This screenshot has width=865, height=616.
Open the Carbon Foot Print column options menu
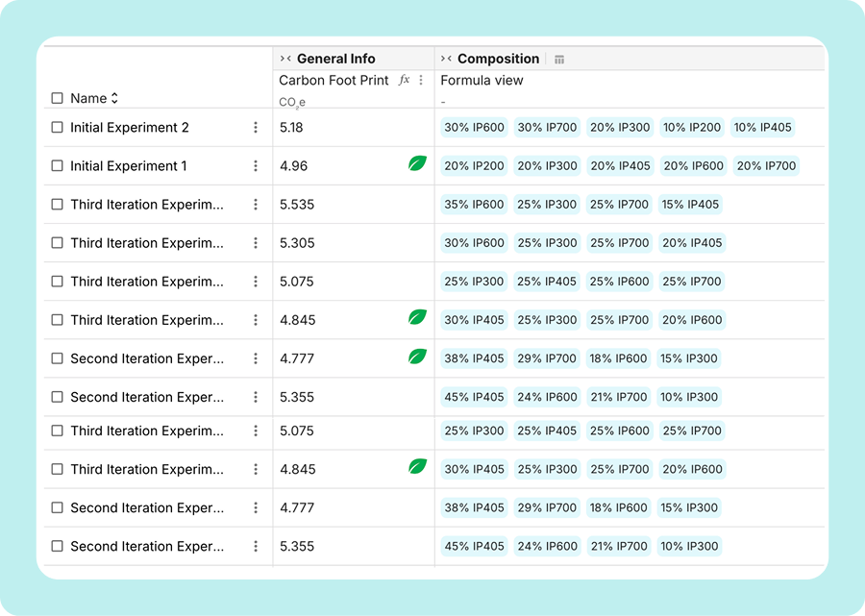(421, 80)
